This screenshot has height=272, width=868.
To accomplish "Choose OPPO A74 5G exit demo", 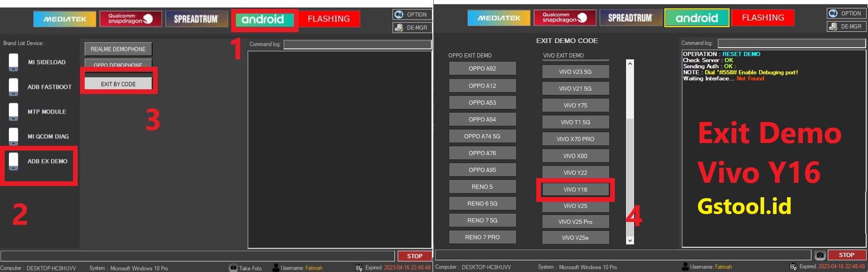I will (x=482, y=136).
